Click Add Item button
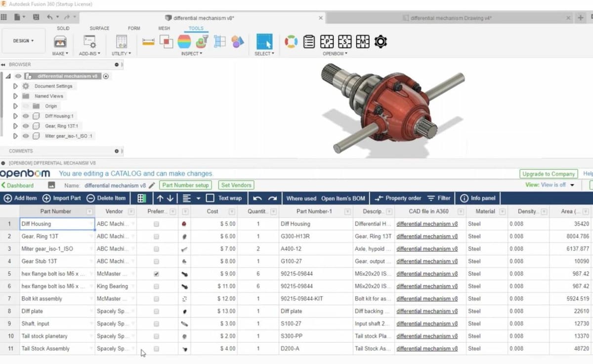Image resolution: width=593 pixels, height=364 pixels. [x=20, y=199]
